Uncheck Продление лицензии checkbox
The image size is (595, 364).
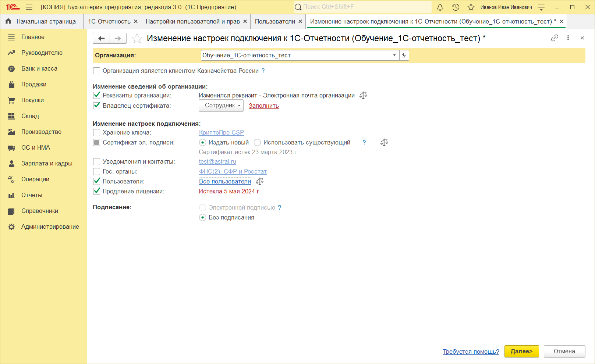(97, 191)
